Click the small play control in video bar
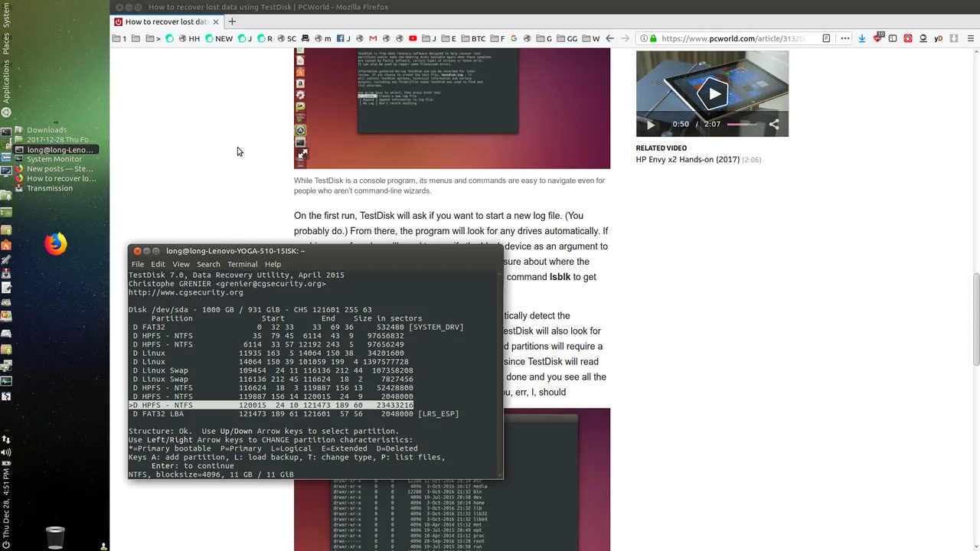 point(651,125)
